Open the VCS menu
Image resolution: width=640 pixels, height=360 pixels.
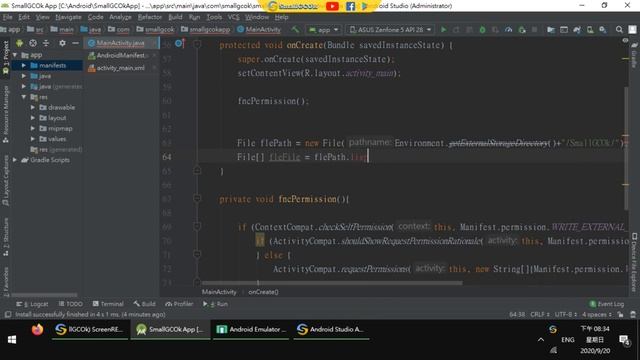coord(233,17)
